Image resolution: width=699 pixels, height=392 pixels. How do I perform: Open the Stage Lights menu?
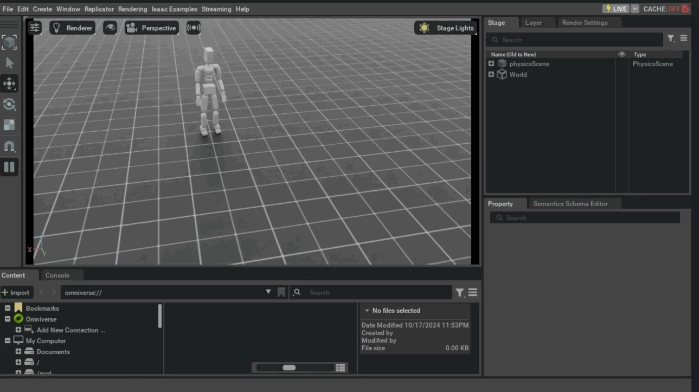446,28
